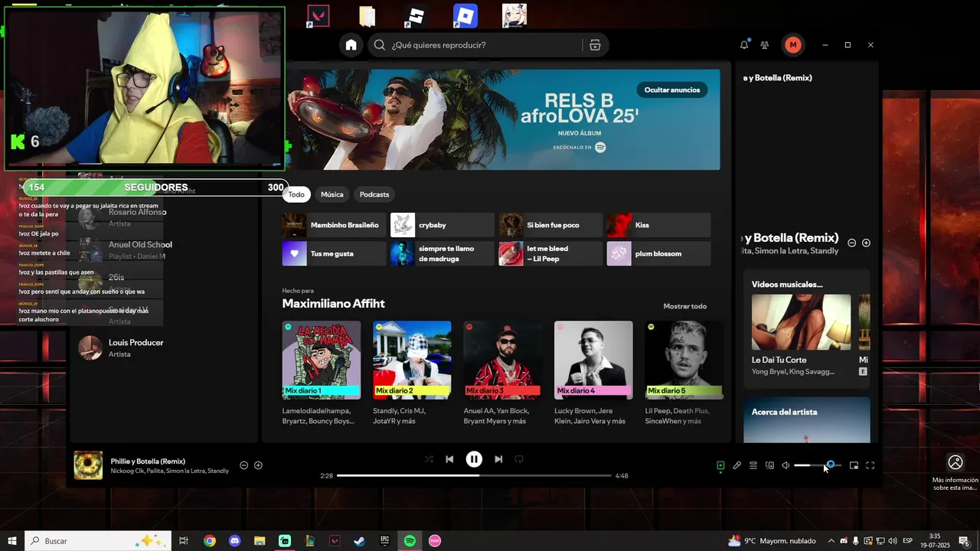Open the "plum blossom" shortcut
This screenshot has width=980, height=551.
tap(658, 253)
